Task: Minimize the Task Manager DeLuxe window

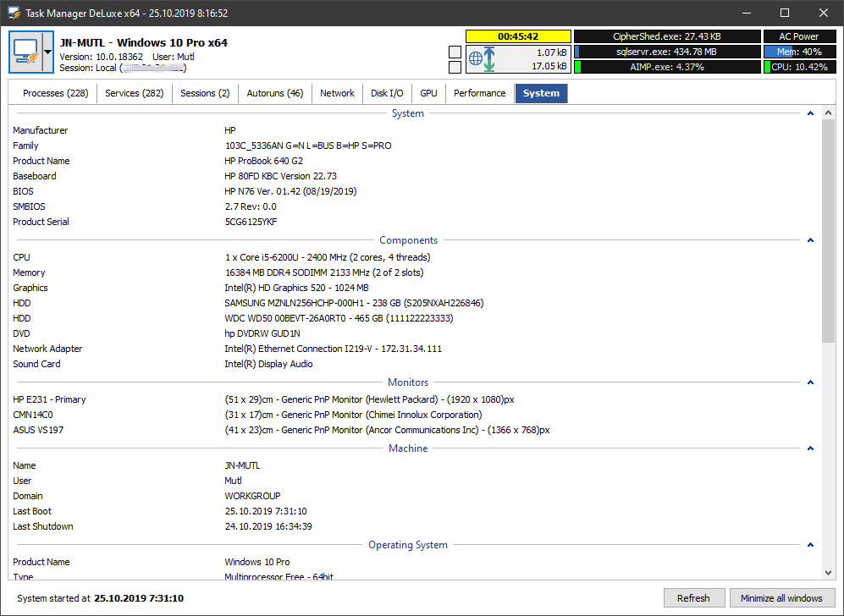Action: point(746,13)
